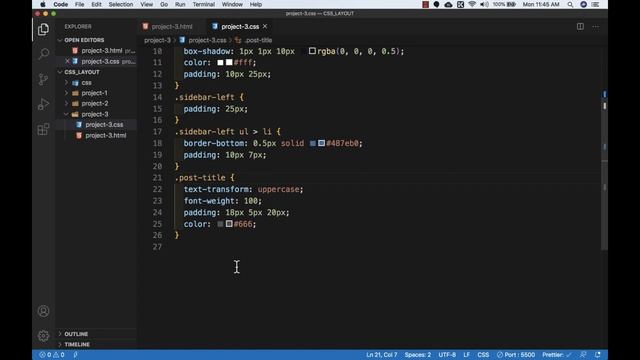Click the editor vertical scrollbar
Viewport: 640px width, 360px height.
point(604,149)
